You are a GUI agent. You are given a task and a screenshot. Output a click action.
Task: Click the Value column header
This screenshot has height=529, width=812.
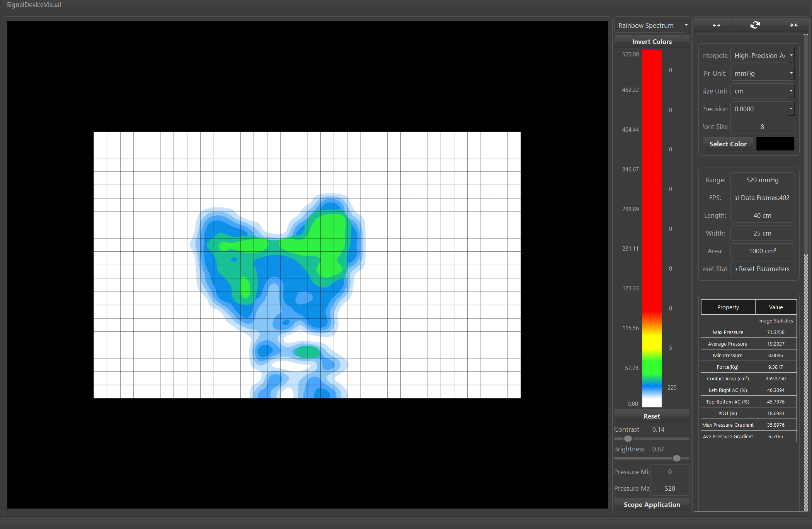point(776,307)
